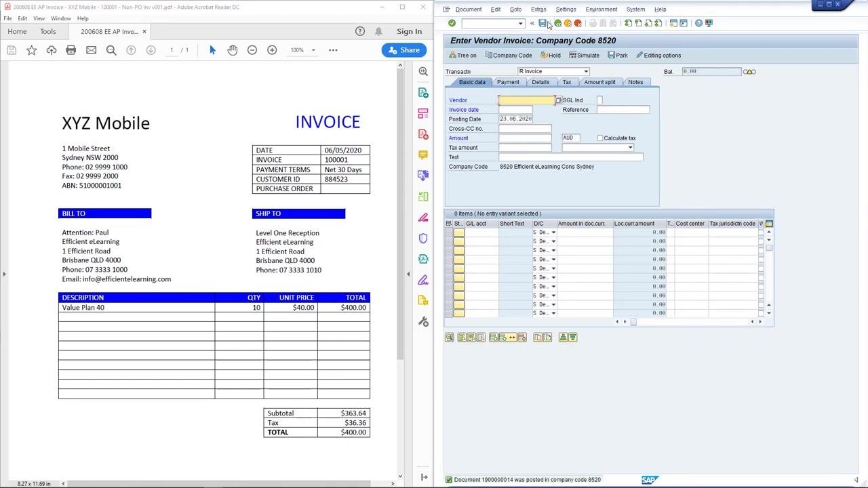
Task: Close the 200608 EE AP Invoice document tab
Action: [144, 32]
